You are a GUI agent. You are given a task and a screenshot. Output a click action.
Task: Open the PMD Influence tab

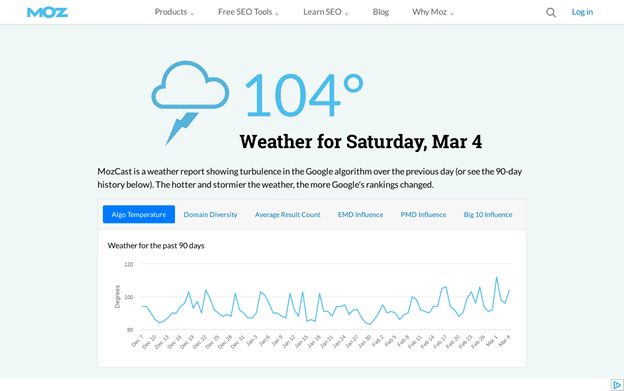tap(423, 214)
